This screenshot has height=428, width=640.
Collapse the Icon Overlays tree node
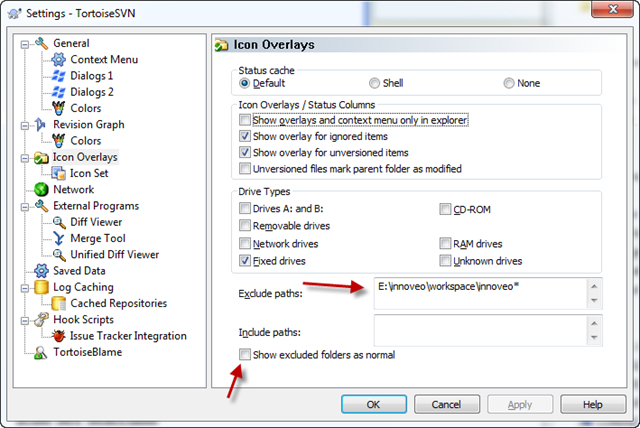[26, 158]
